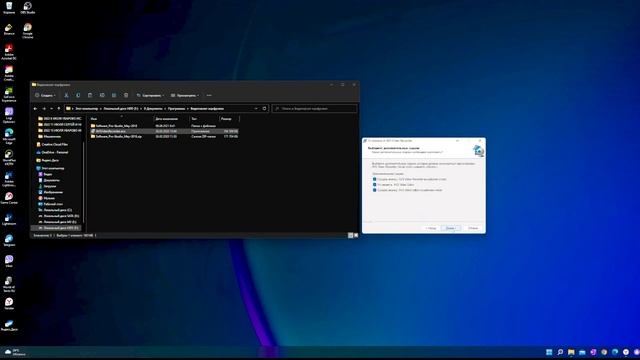
Task: Toggle the install AVS Video Editor checkbox
Action: (374, 184)
